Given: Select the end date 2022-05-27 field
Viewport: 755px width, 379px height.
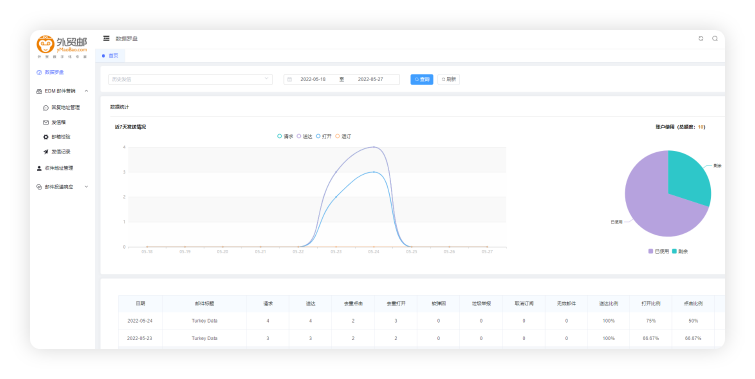Looking at the screenshot, I should [x=370, y=79].
